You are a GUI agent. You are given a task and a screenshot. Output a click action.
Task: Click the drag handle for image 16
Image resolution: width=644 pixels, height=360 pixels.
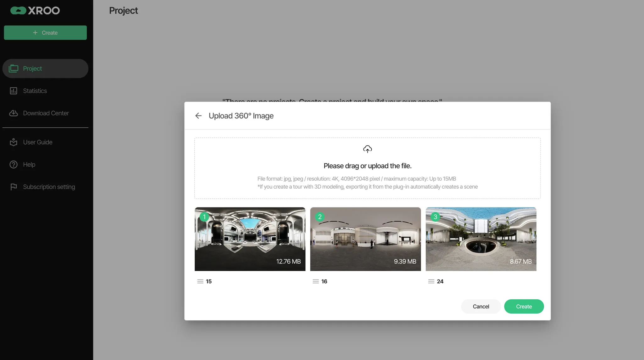tap(316, 281)
